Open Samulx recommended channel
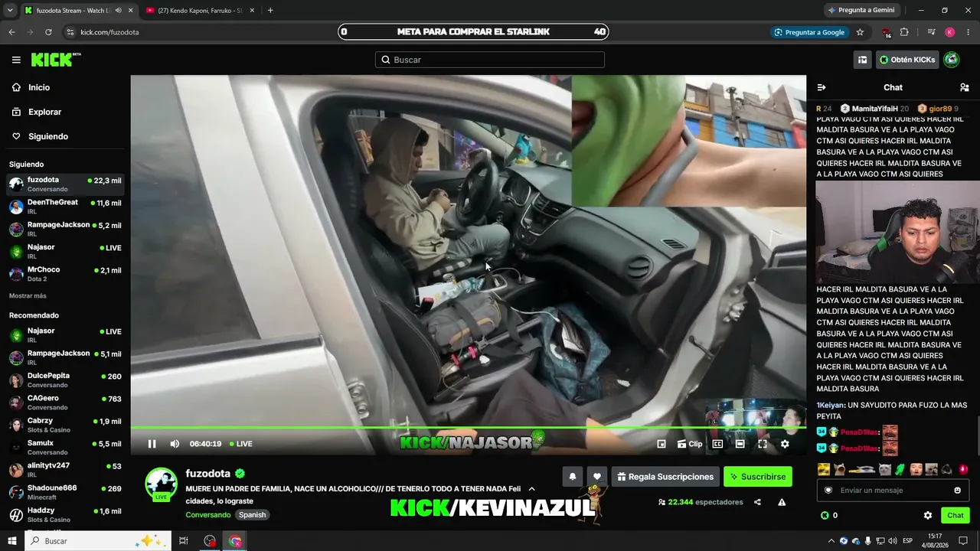 (65, 447)
